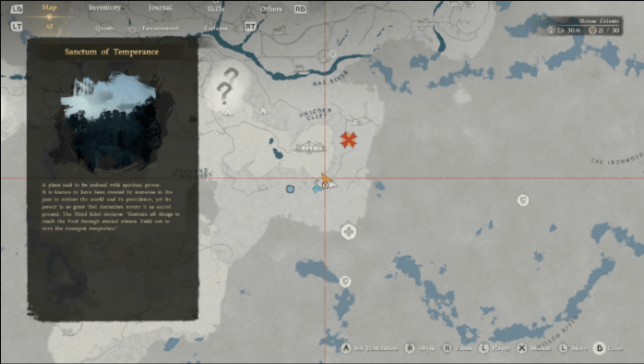Viewport: 644px width, 364px height.
Task: Click the B button Close prompt
Action: pyautogui.click(x=609, y=348)
